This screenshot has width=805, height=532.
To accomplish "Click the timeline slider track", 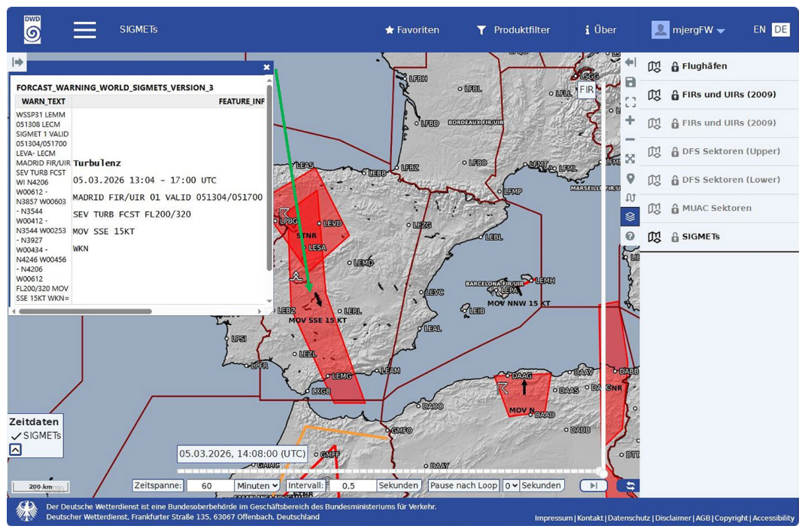I will [390, 471].
